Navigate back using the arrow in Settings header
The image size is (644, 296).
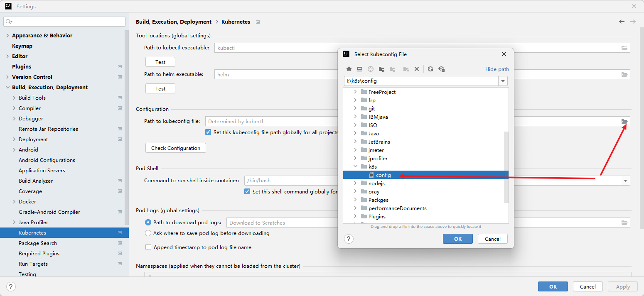click(x=622, y=22)
